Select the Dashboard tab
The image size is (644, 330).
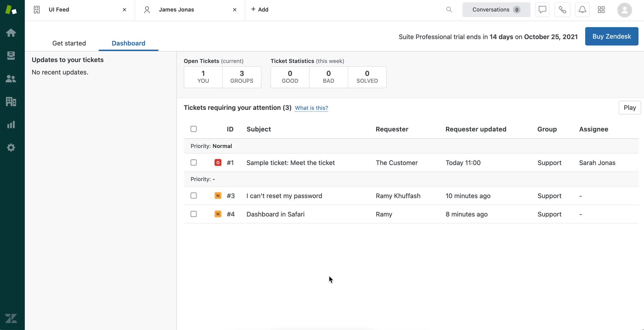(128, 43)
